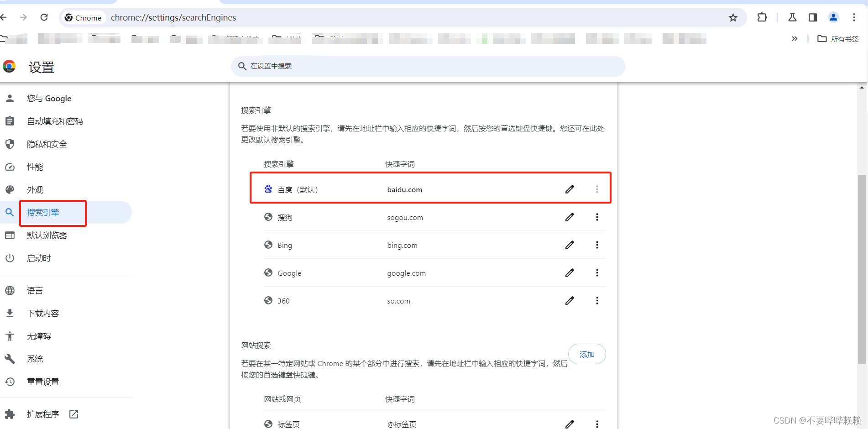Edit the Google search engine pencil icon
Screen dimensions: 868x429
[x=570, y=272]
